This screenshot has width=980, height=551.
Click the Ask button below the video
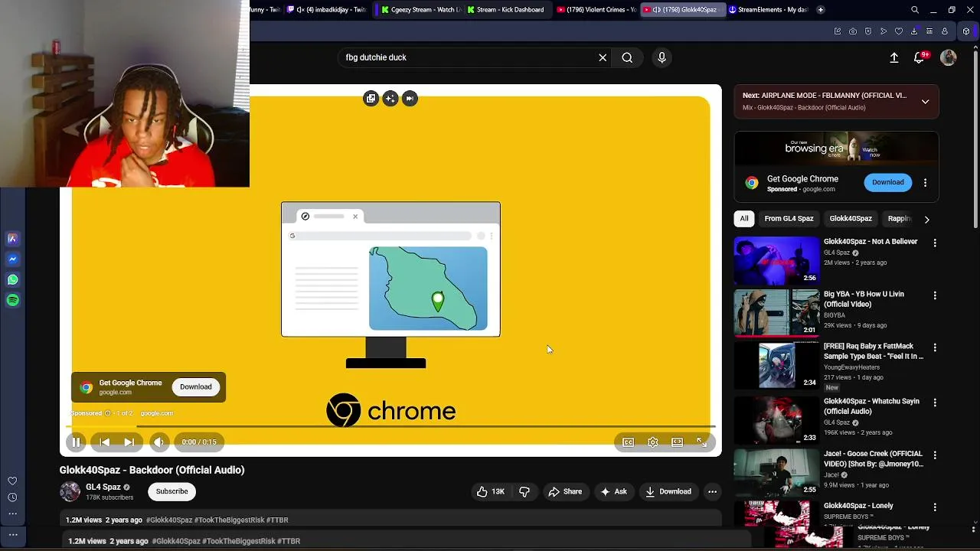point(613,491)
